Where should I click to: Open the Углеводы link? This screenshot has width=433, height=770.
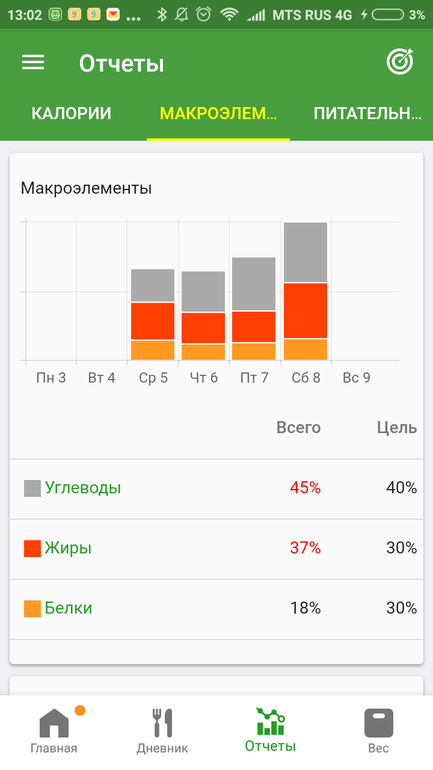point(82,488)
